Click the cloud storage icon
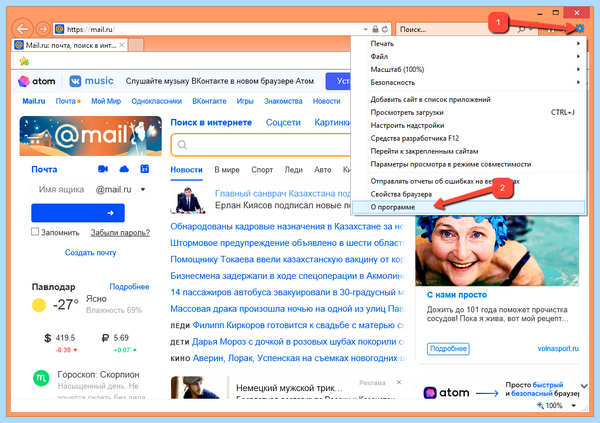The height and width of the screenshot is (423, 600). pyautogui.click(x=124, y=169)
